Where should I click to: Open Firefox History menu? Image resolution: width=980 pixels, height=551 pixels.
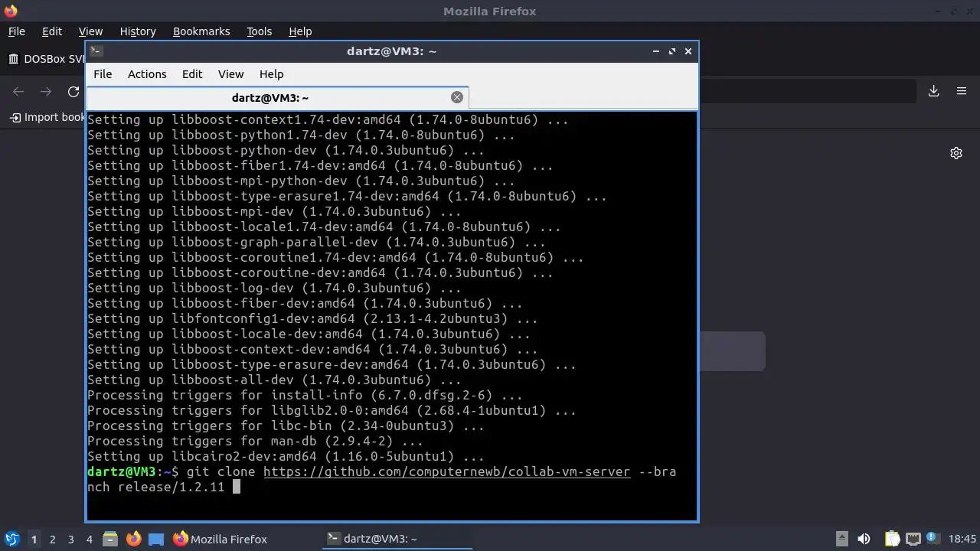[138, 31]
